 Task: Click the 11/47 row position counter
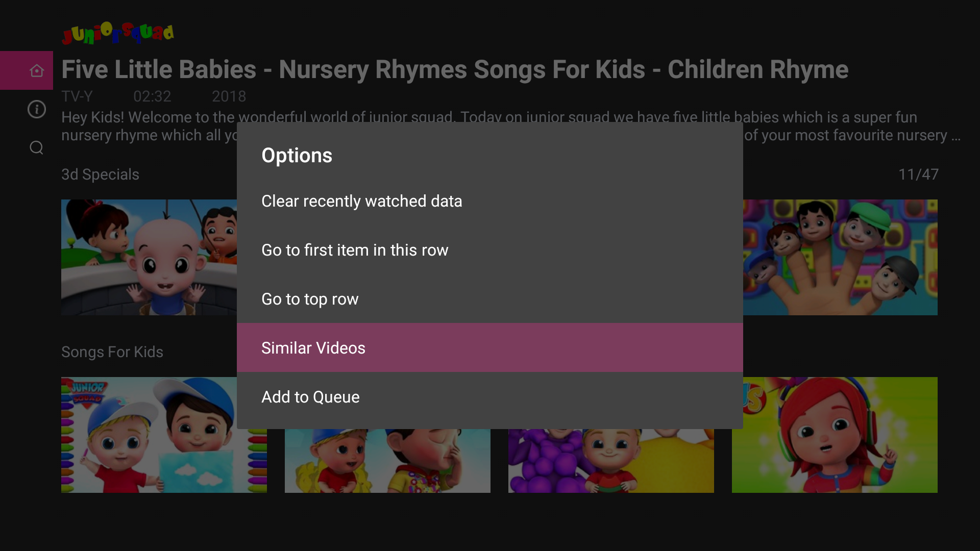tap(918, 174)
